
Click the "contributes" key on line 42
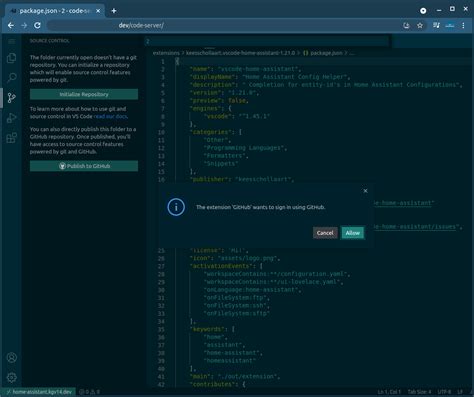tap(213, 384)
